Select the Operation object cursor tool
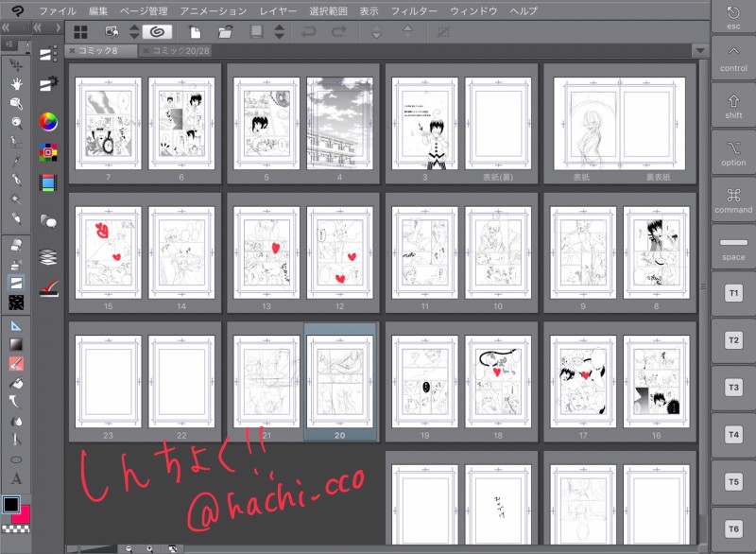 (x=16, y=64)
